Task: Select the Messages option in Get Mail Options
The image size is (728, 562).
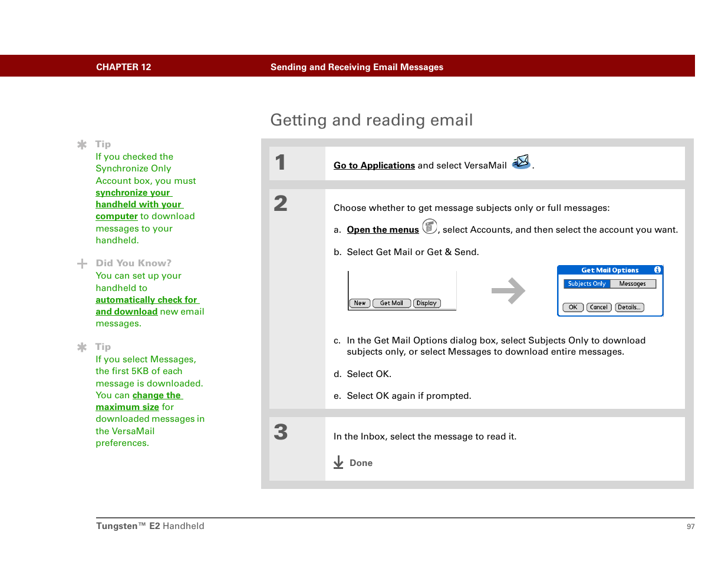Action: (633, 284)
